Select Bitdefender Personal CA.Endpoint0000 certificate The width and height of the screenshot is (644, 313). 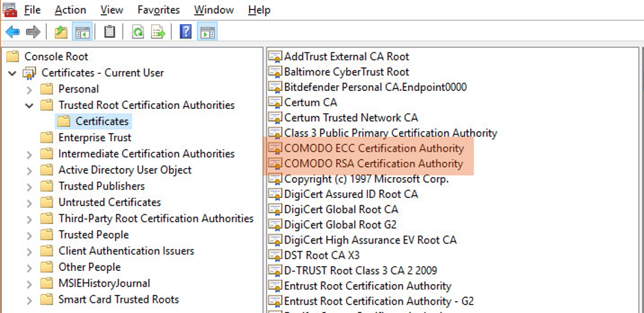point(375,87)
